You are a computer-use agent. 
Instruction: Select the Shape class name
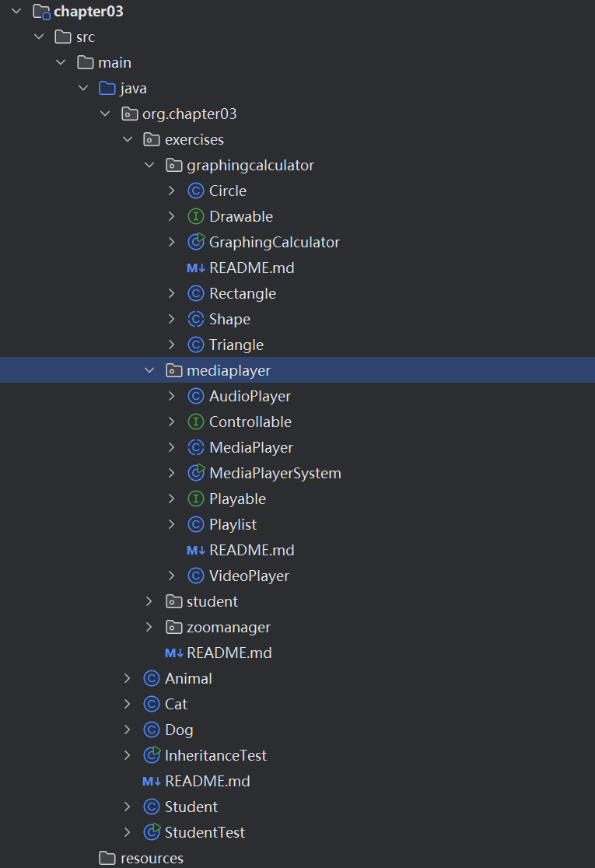coord(229,320)
